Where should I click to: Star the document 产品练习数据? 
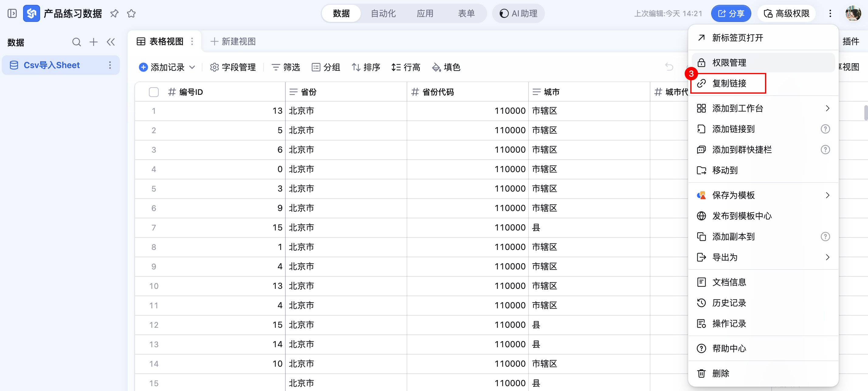[x=131, y=13]
